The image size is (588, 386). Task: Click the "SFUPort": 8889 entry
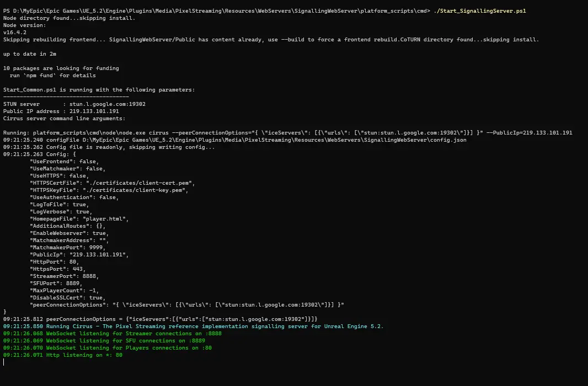tap(56, 283)
